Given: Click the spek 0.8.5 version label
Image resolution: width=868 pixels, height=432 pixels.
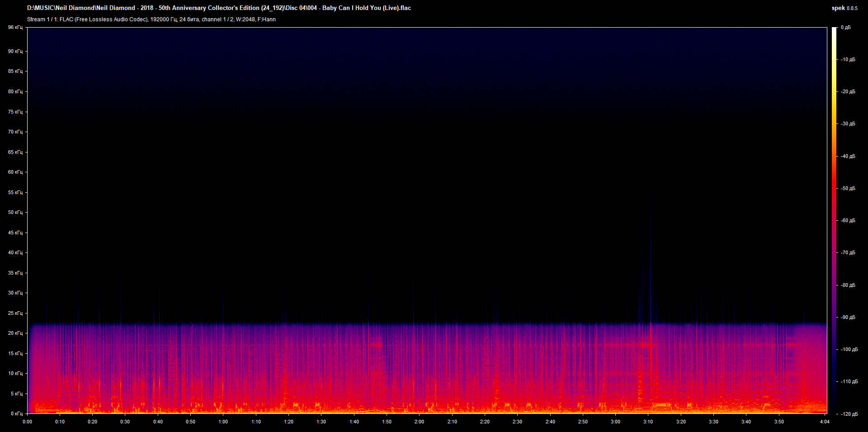Looking at the screenshot, I should [x=844, y=8].
